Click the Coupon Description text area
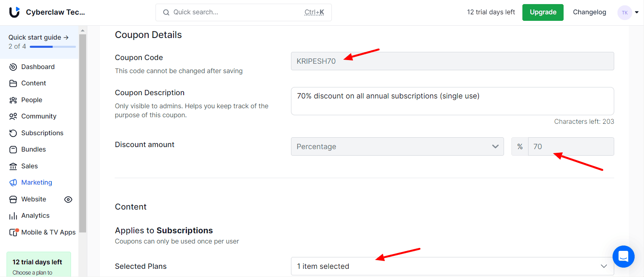The image size is (644, 277). [x=452, y=101]
